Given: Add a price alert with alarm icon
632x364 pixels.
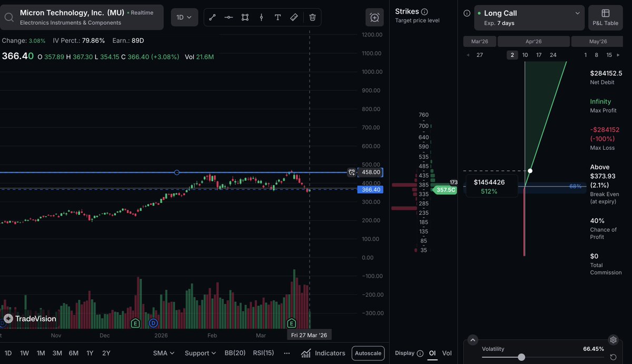Looking at the screenshot, I should coord(374,17).
